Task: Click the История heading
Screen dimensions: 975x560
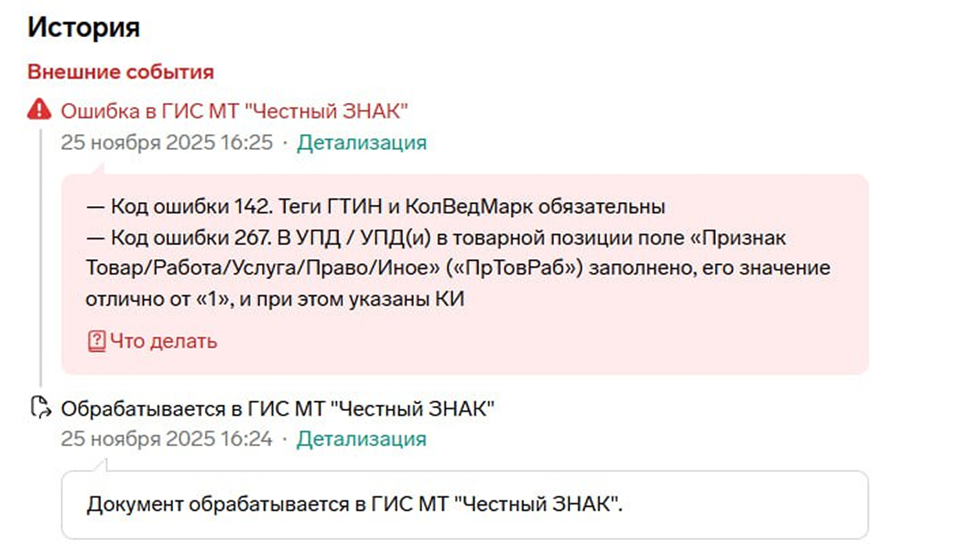Action: pos(84,27)
